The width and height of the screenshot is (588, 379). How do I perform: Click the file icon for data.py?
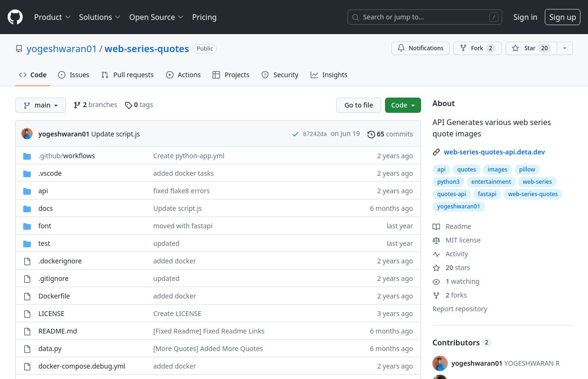coord(27,349)
